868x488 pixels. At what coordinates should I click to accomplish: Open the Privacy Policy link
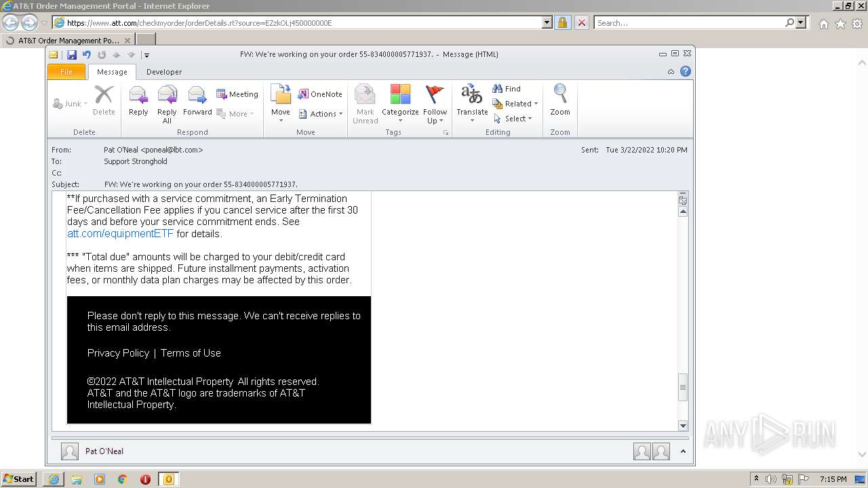point(118,353)
